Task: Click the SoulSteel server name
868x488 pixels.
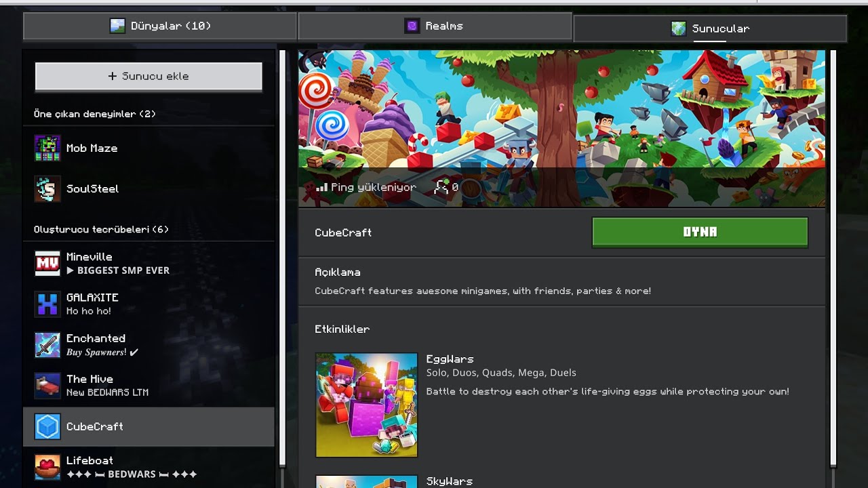Action: click(92, 188)
